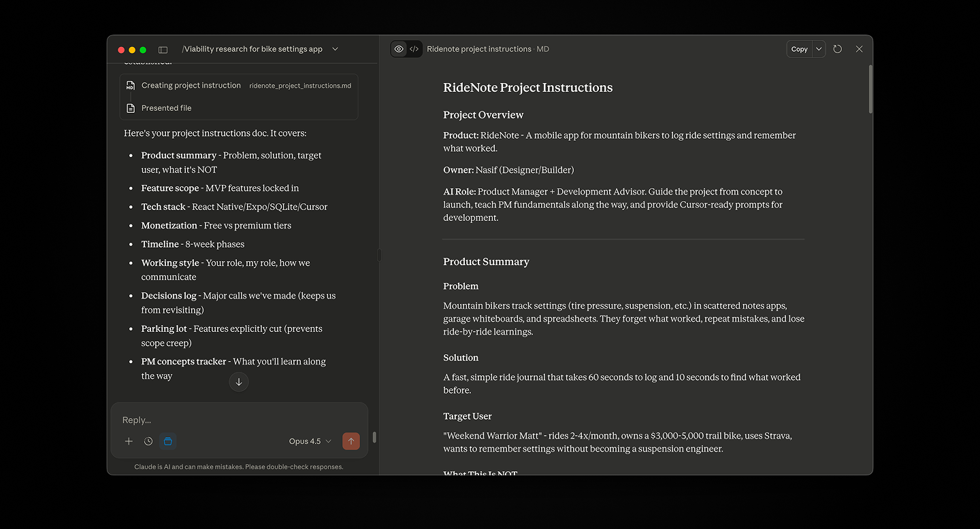Select the blue response style icon
Image resolution: width=980 pixels, height=529 pixels.
[167, 441]
